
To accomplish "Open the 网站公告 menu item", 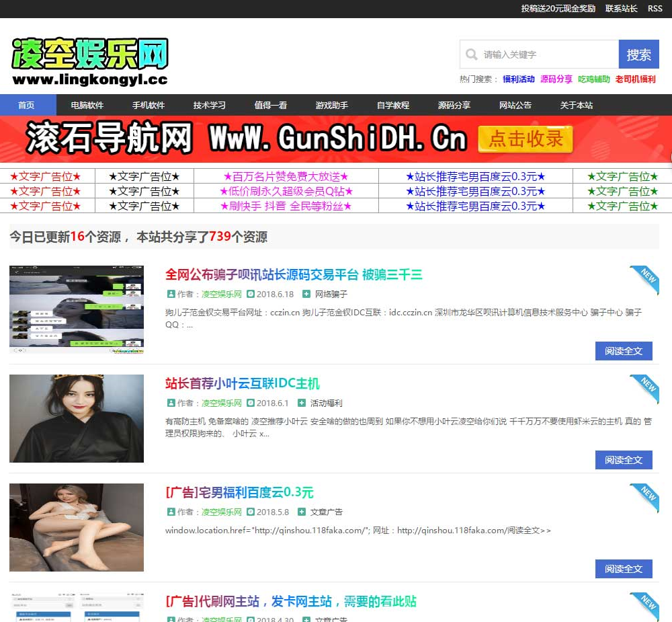I will coord(515,105).
